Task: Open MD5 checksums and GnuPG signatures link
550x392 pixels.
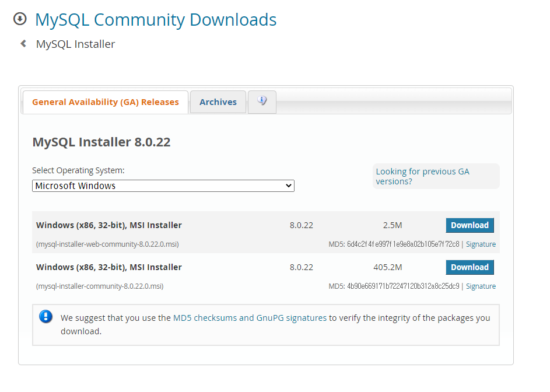Action: coord(250,318)
